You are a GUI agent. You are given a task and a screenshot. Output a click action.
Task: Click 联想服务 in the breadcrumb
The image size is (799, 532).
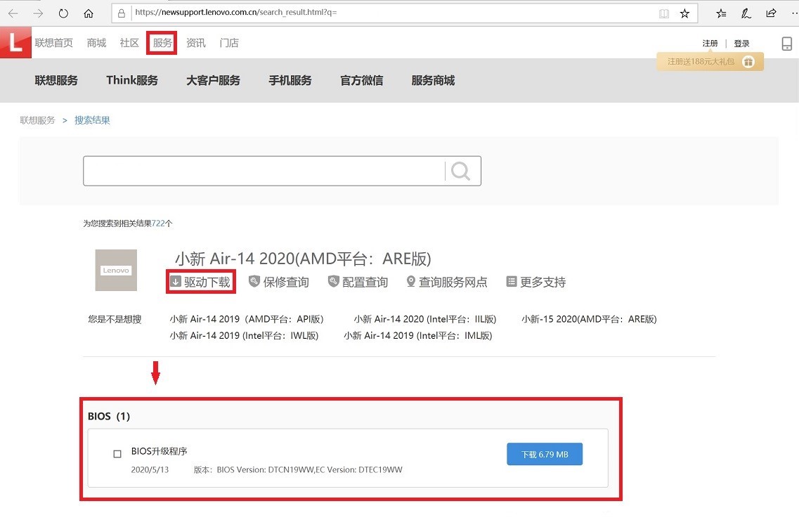point(37,120)
